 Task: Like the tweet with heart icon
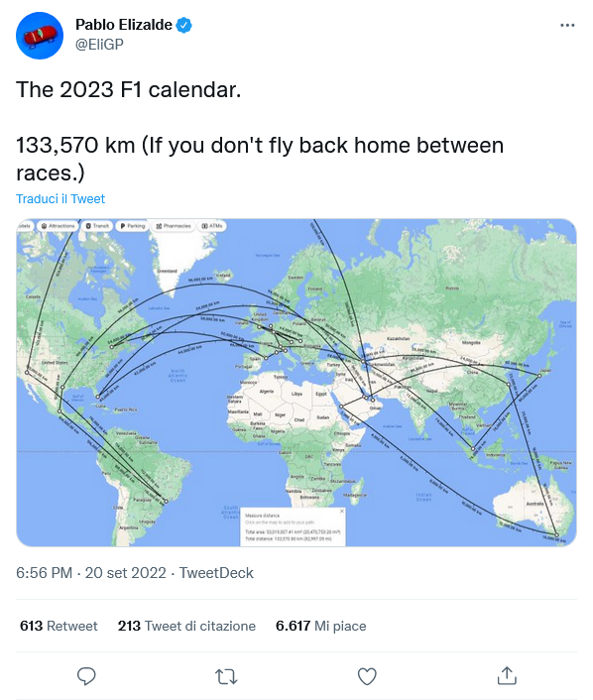(x=367, y=676)
